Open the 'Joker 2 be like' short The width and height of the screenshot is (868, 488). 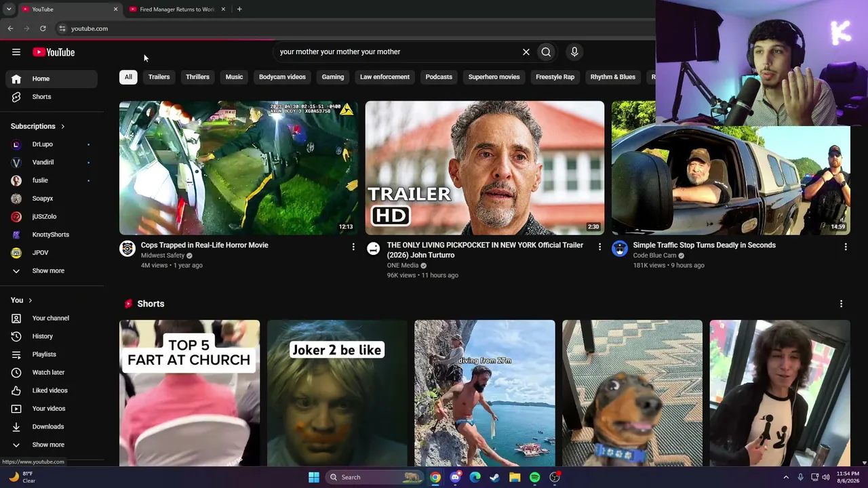[x=337, y=393]
